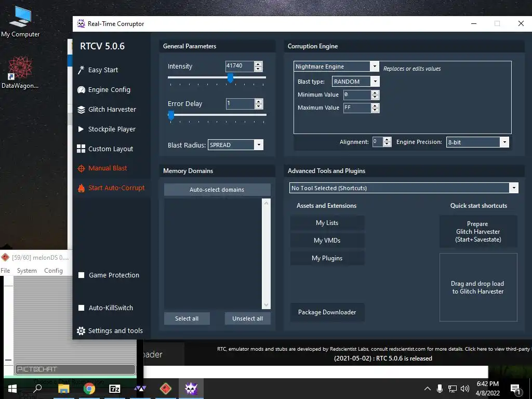Enable Auto-KillSwitch checkbox
This screenshot has height=399, width=532.
click(x=82, y=308)
